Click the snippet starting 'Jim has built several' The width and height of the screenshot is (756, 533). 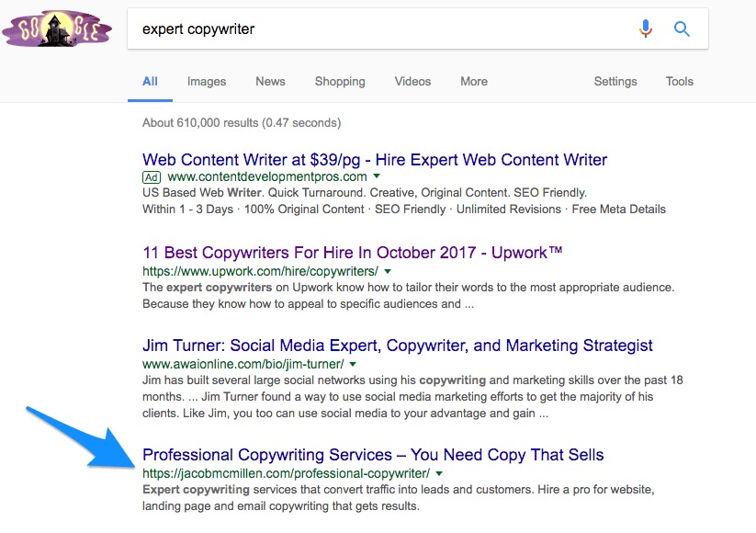pyautogui.click(x=412, y=396)
